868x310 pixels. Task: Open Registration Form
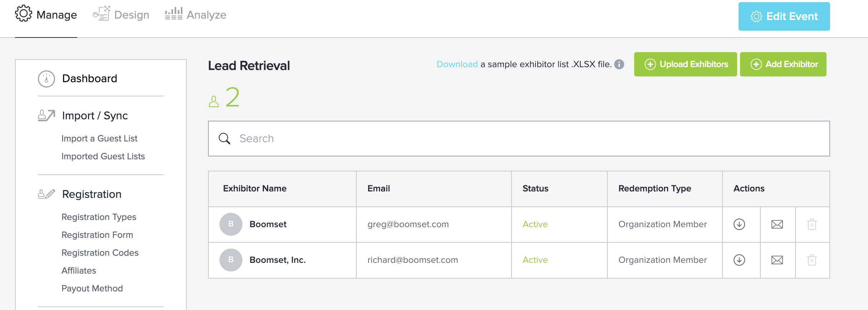pyautogui.click(x=97, y=235)
